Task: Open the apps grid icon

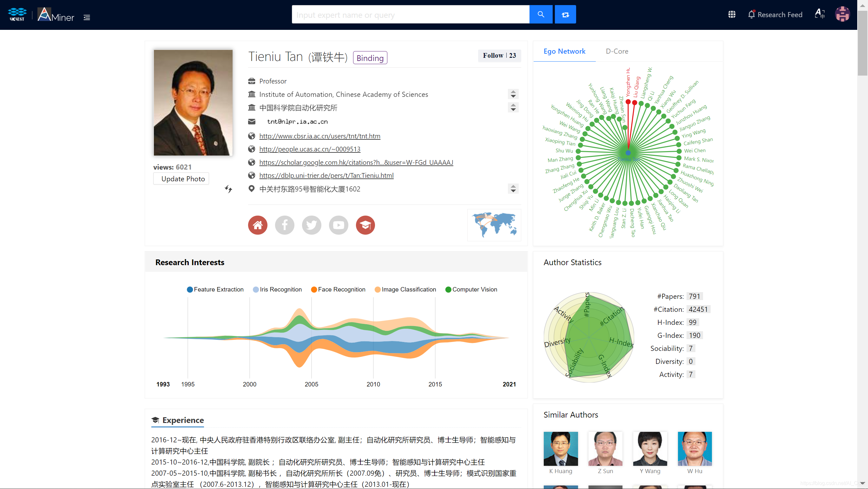Action: point(732,15)
